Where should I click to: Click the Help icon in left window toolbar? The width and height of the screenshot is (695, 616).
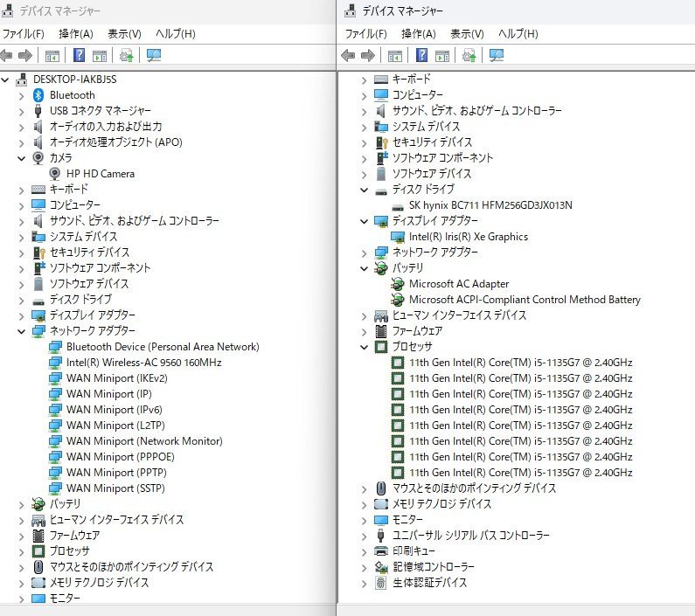(x=79, y=55)
